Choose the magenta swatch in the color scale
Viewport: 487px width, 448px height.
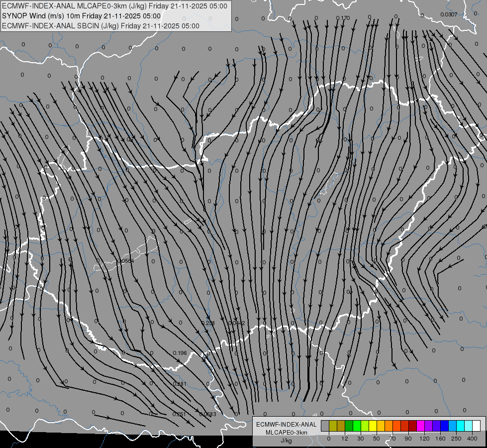(420, 426)
